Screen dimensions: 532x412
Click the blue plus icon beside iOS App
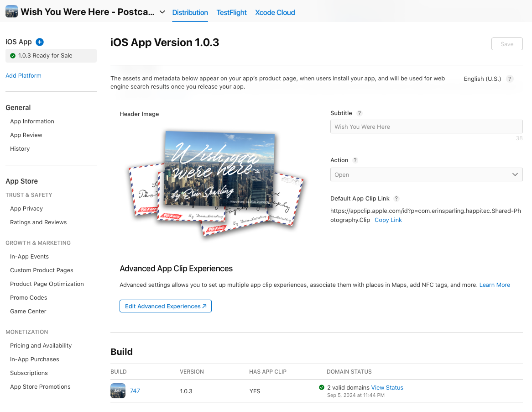40,42
